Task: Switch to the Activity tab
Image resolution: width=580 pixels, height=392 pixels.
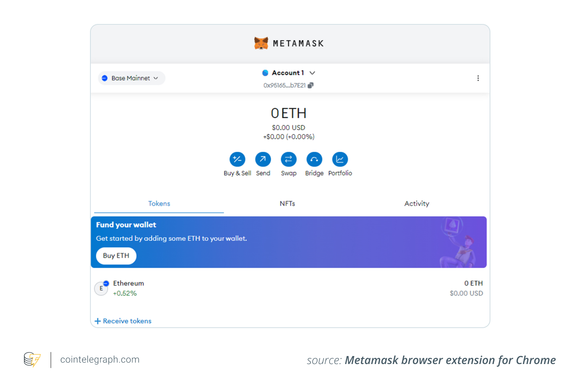Action: coord(417,204)
